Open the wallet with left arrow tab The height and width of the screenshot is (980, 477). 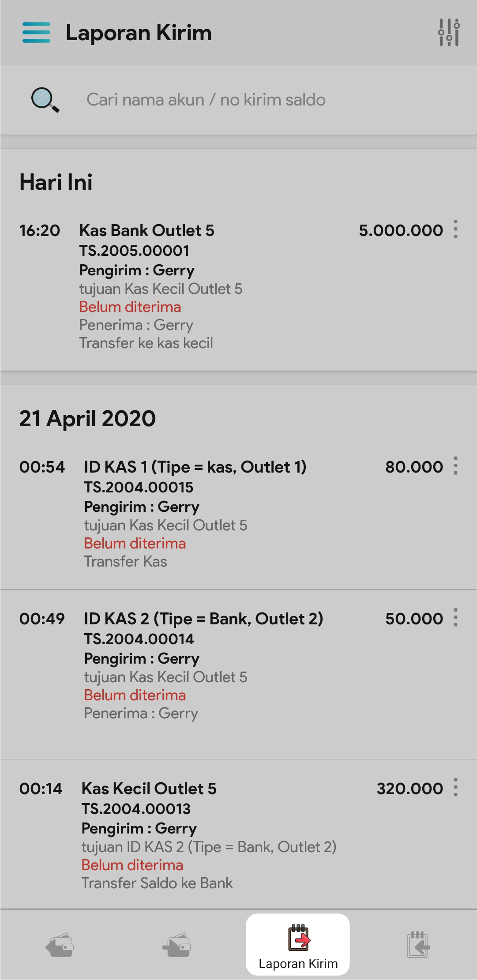60,945
